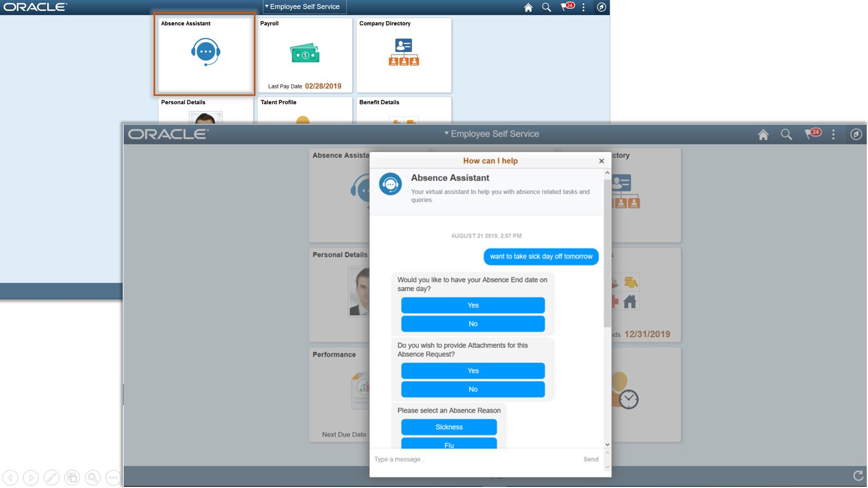Click the presentation zoom magnifier control
The width and height of the screenshot is (868, 488).
click(x=93, y=478)
